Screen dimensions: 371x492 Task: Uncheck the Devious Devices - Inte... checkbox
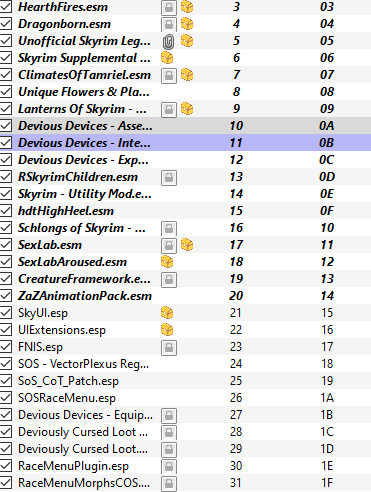(x=6, y=143)
